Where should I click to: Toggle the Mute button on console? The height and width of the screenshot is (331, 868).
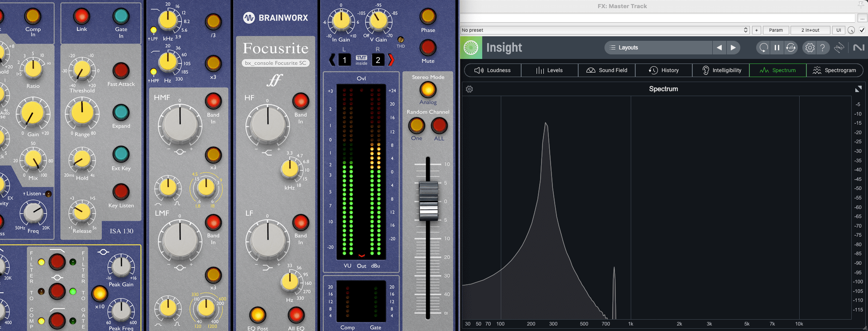428,48
